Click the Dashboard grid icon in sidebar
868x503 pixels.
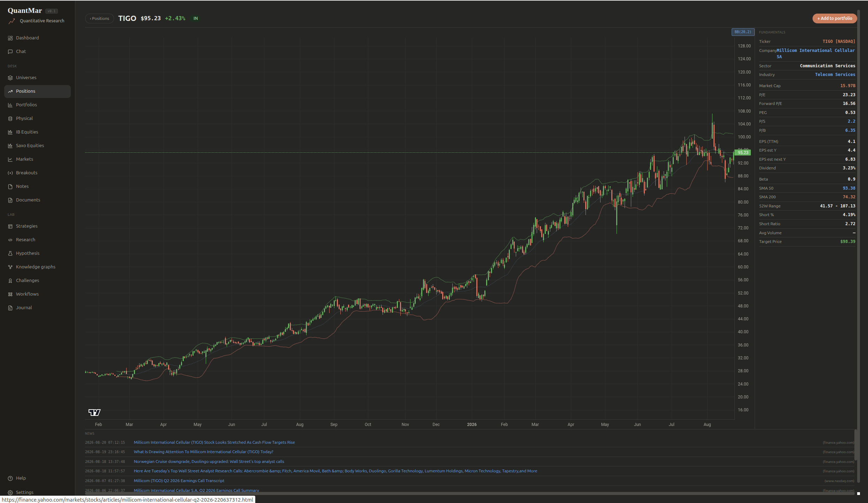tap(10, 38)
